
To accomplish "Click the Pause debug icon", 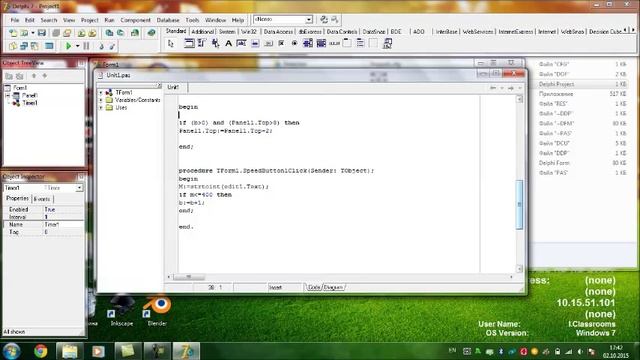I will coord(86,46).
